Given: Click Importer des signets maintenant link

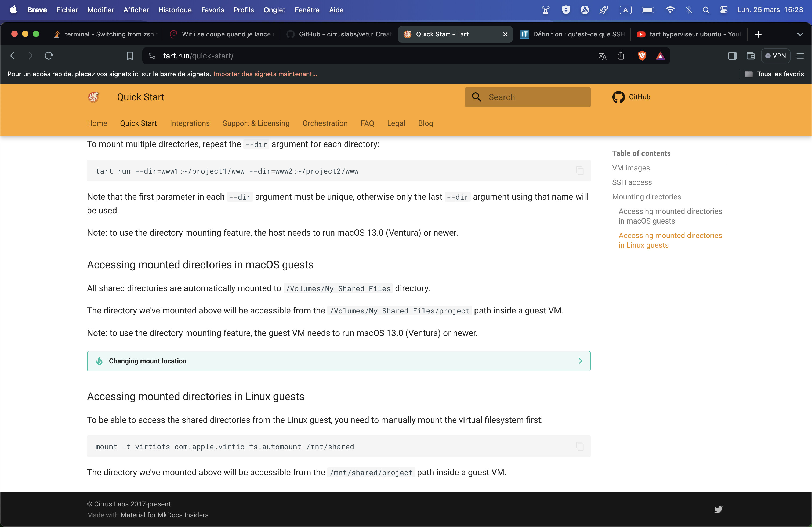Looking at the screenshot, I should tap(265, 74).
